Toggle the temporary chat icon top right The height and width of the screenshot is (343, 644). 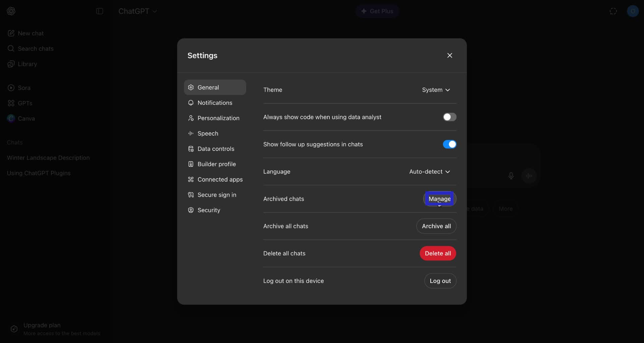[x=613, y=11]
